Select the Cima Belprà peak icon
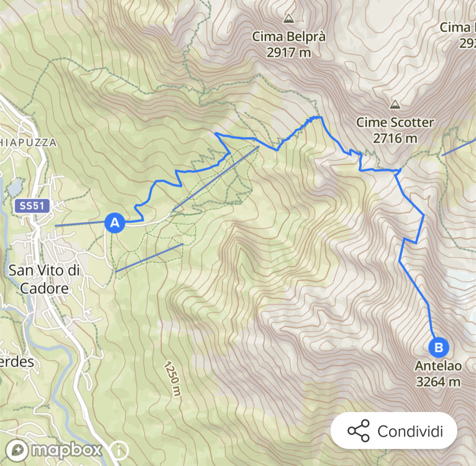 coord(288,19)
